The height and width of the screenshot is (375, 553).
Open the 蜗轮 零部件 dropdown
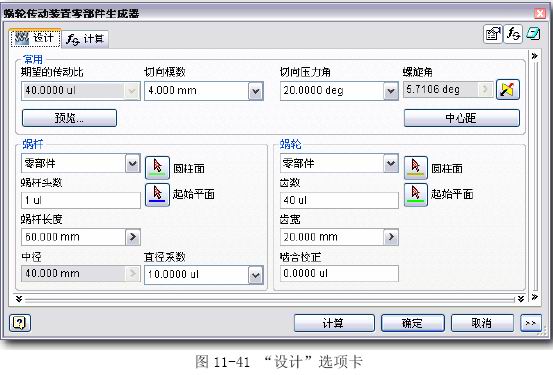(391, 164)
